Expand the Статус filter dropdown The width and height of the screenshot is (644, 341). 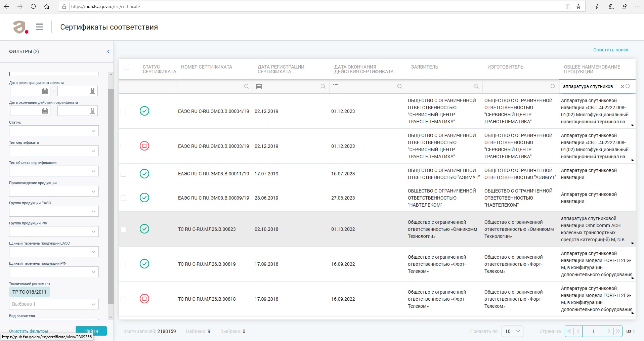pos(54,131)
